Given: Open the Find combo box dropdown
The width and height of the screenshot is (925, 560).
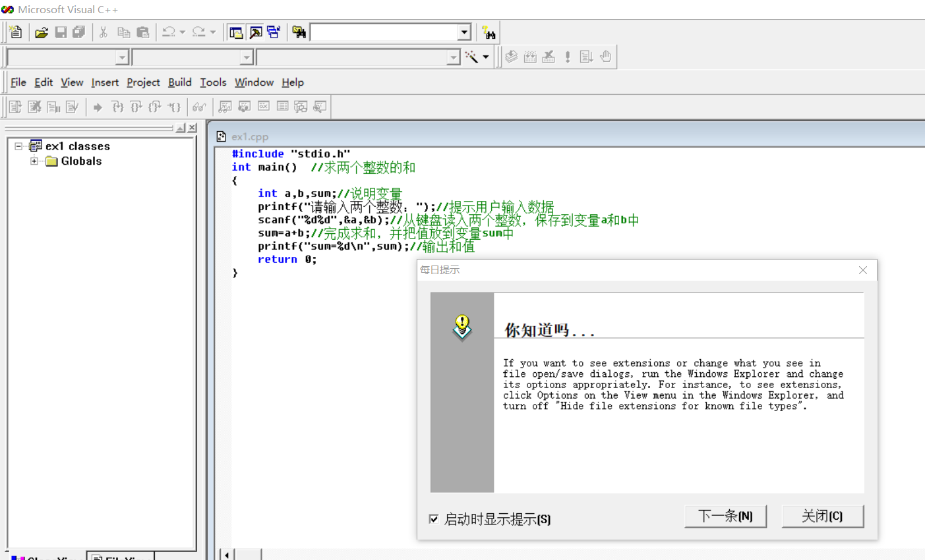Looking at the screenshot, I should click(463, 32).
